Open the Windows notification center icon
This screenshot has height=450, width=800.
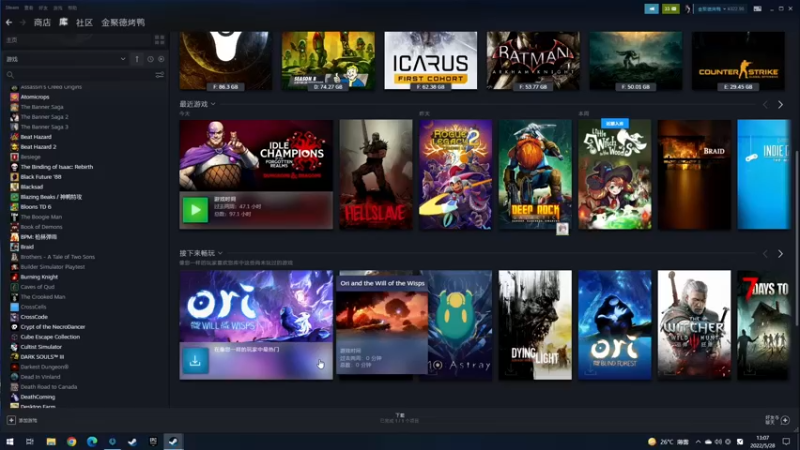[x=786, y=442]
